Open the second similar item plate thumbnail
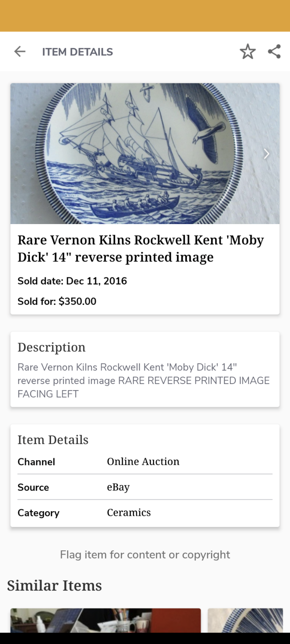Image resolution: width=290 pixels, height=644 pixels. coord(245,620)
